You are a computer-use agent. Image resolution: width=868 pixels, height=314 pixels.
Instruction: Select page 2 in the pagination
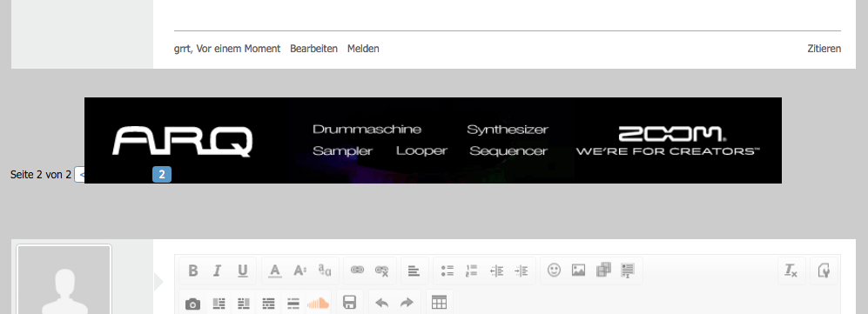[162, 175]
